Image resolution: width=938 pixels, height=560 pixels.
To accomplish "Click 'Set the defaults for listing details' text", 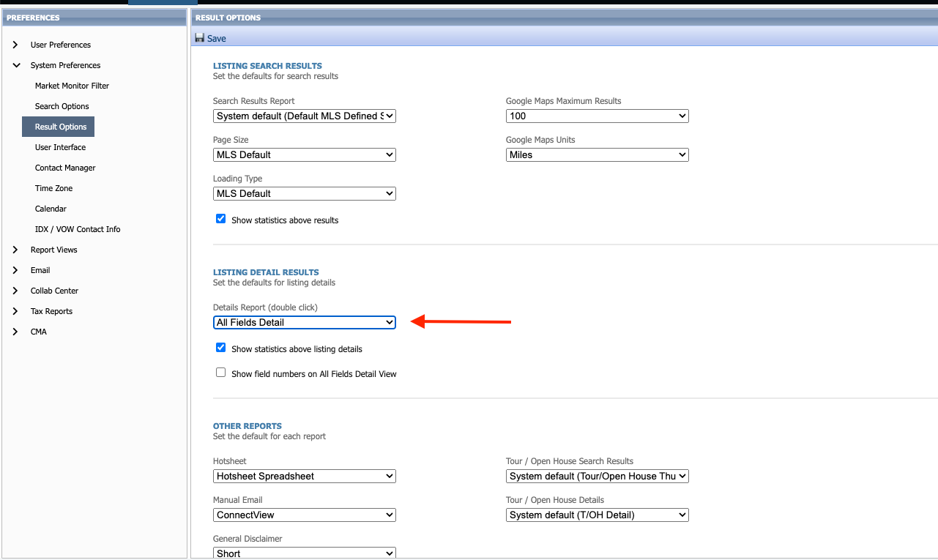I will pos(274,283).
